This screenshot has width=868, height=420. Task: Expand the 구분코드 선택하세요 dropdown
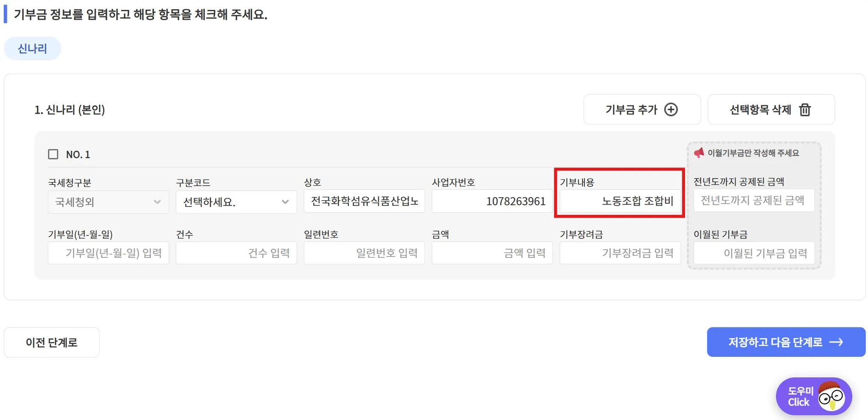point(236,202)
